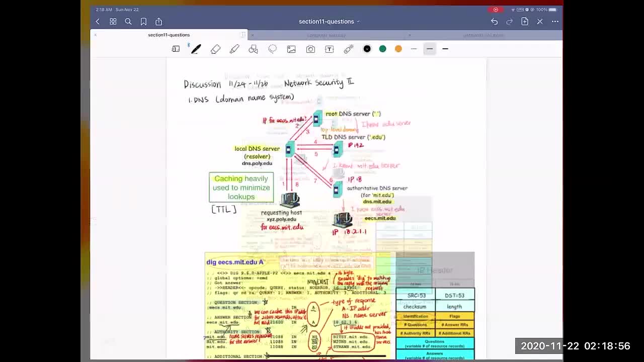
Task: Pick the thinnest stroke width
Action: coord(414,49)
